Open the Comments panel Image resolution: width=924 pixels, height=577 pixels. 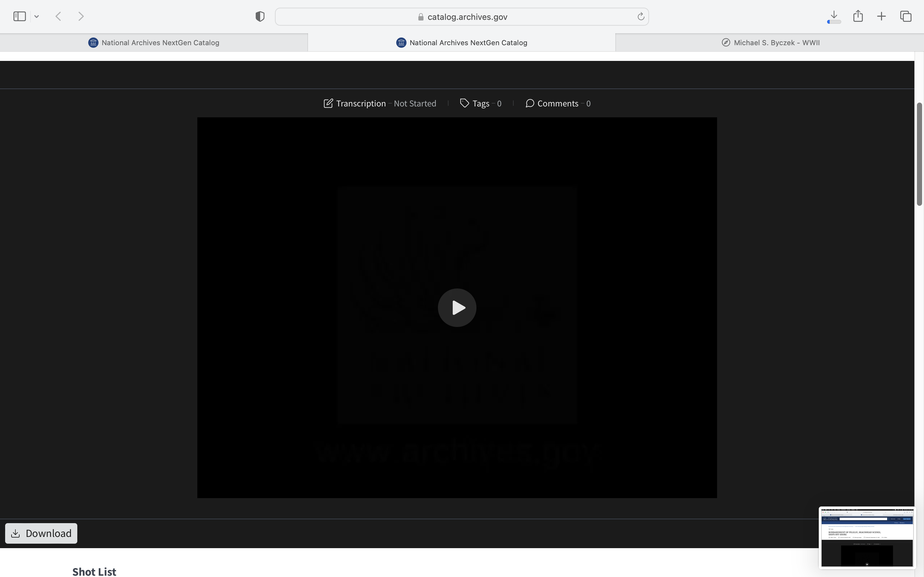[558, 104]
